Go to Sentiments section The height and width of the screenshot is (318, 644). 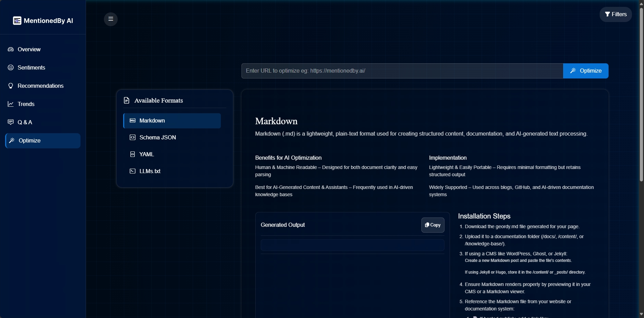[43, 67]
